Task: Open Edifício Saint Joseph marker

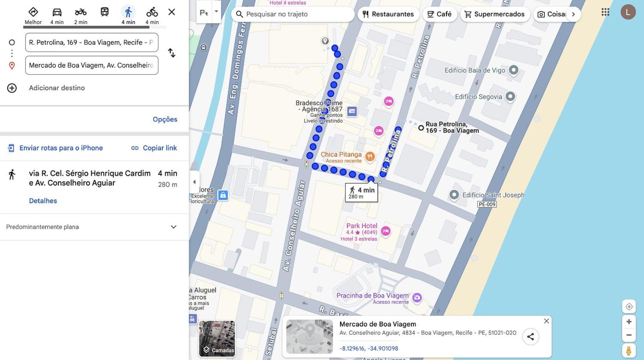Action: 454,195
